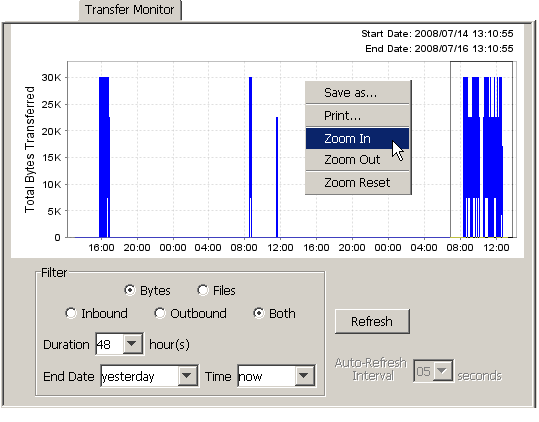Click the Duration value field showing 48
Viewport: 539px width, 422px height.
point(109,344)
